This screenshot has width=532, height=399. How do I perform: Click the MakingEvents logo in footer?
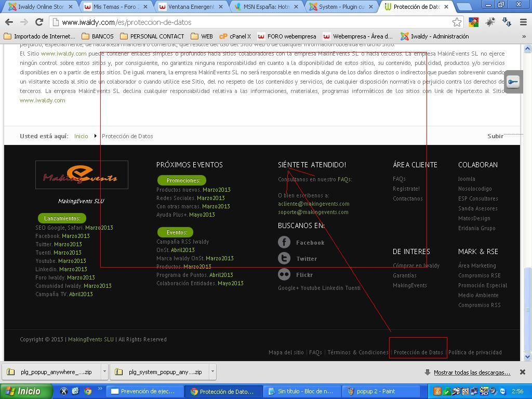click(82, 175)
